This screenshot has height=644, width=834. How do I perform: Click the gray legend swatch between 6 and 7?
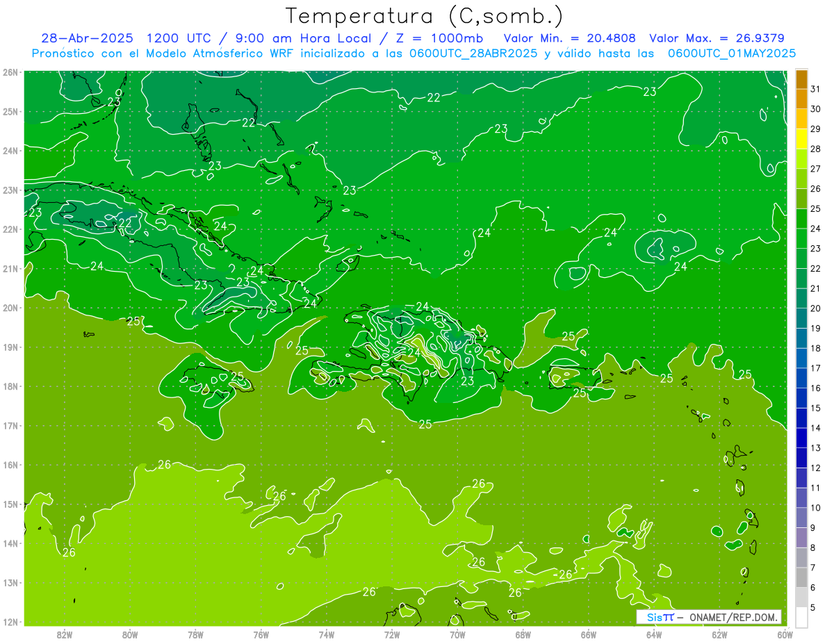[801, 577]
